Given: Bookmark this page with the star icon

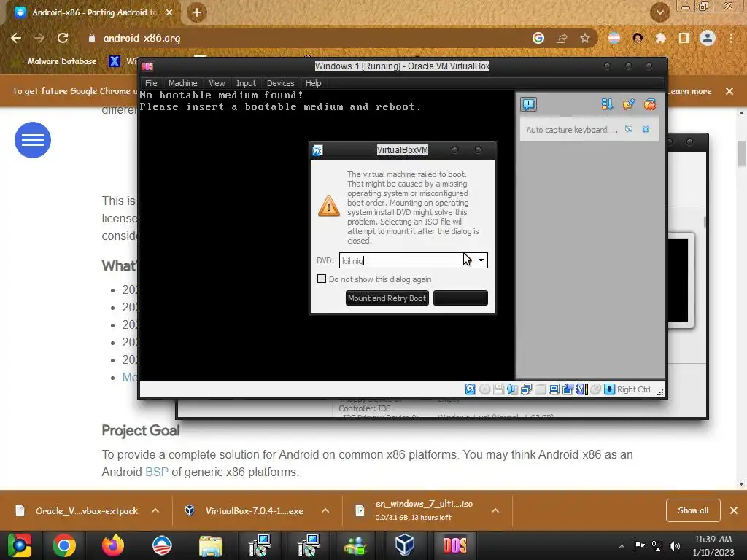Looking at the screenshot, I should tap(585, 38).
